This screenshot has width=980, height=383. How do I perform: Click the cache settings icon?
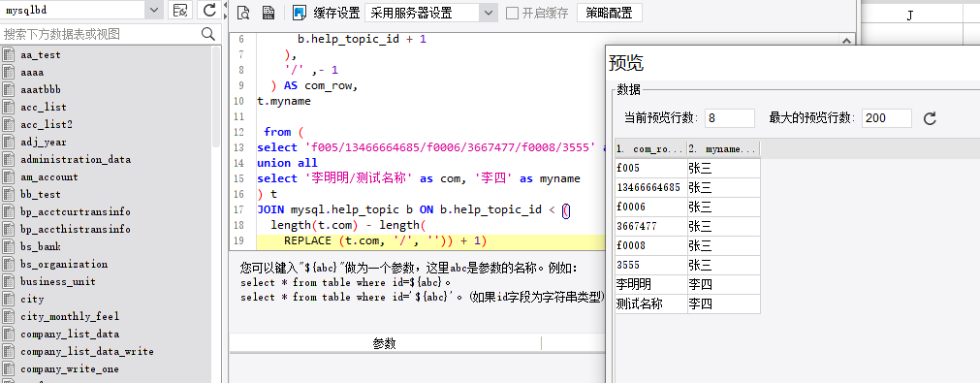[300, 13]
